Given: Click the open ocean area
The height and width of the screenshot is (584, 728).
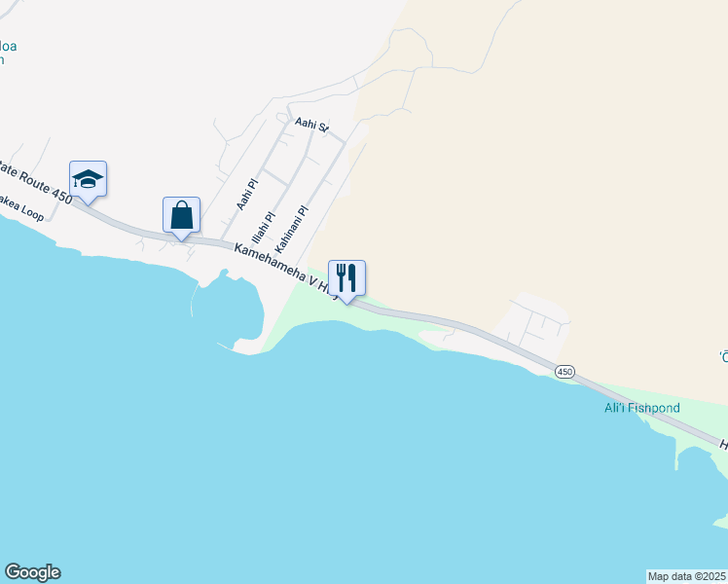Looking at the screenshot, I should (325, 464).
